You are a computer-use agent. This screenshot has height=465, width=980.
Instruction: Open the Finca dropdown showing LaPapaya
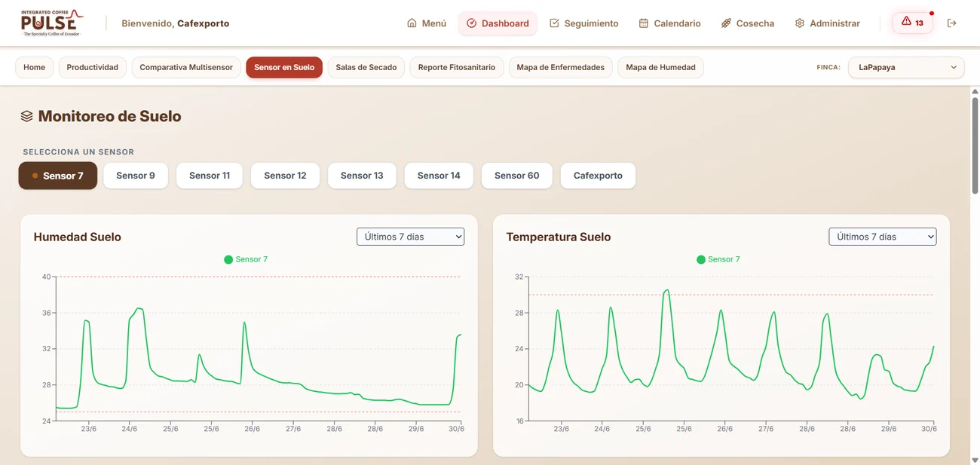[906, 67]
